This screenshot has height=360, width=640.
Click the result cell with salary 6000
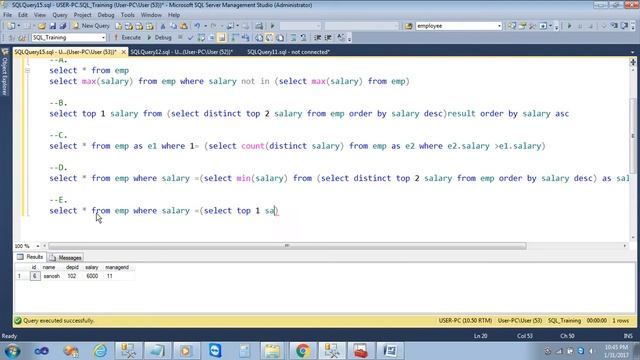92,276
